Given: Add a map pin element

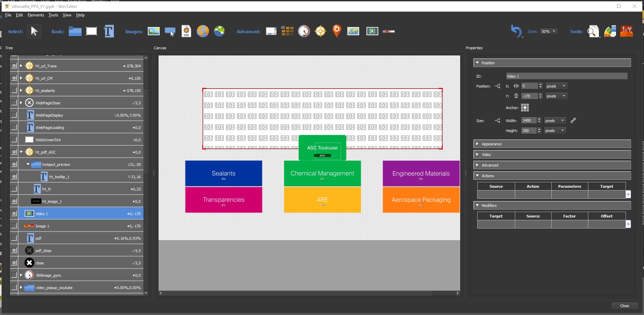Looking at the screenshot, I should pos(337,31).
